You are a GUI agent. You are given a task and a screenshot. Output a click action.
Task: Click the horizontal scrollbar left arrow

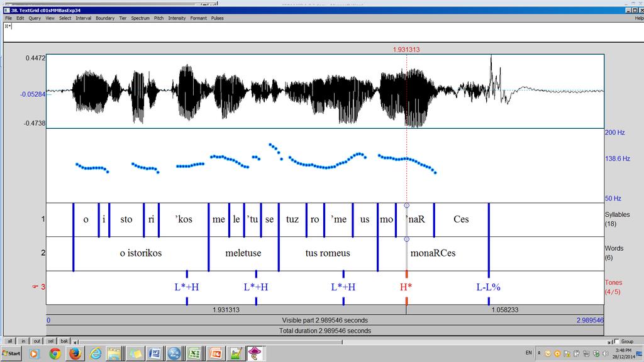[x=75, y=341]
